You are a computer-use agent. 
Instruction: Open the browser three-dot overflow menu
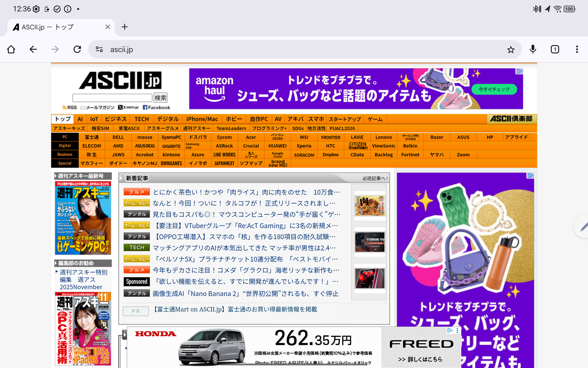tap(577, 49)
